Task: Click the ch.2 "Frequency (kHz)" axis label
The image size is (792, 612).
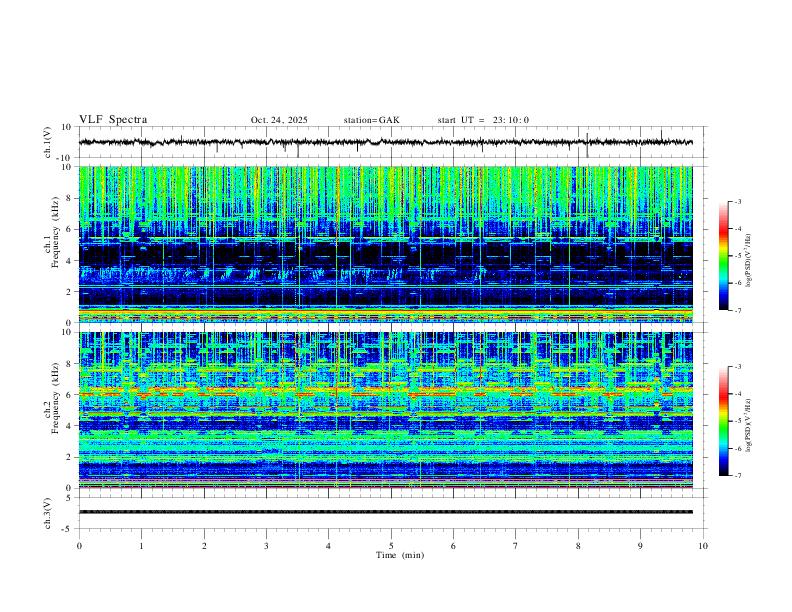Action: click(55, 397)
